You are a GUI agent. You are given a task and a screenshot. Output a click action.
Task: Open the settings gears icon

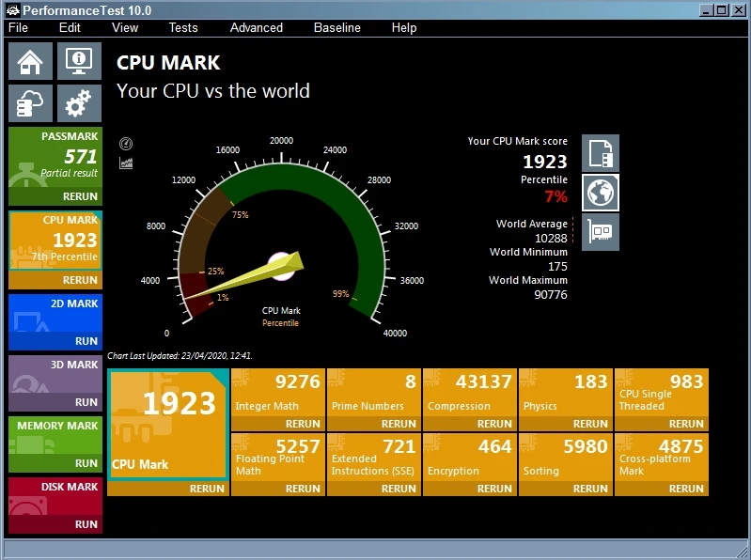click(x=79, y=103)
